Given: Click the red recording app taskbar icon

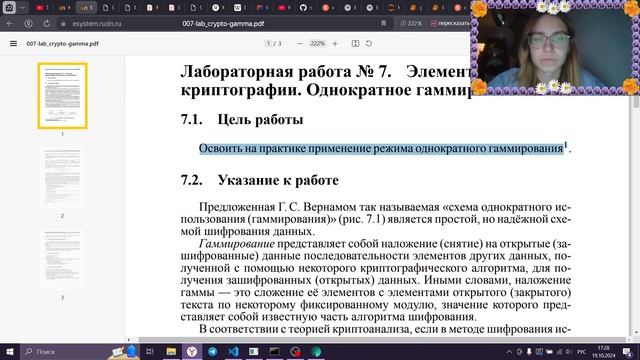Looking at the screenshot, I should (295, 351).
